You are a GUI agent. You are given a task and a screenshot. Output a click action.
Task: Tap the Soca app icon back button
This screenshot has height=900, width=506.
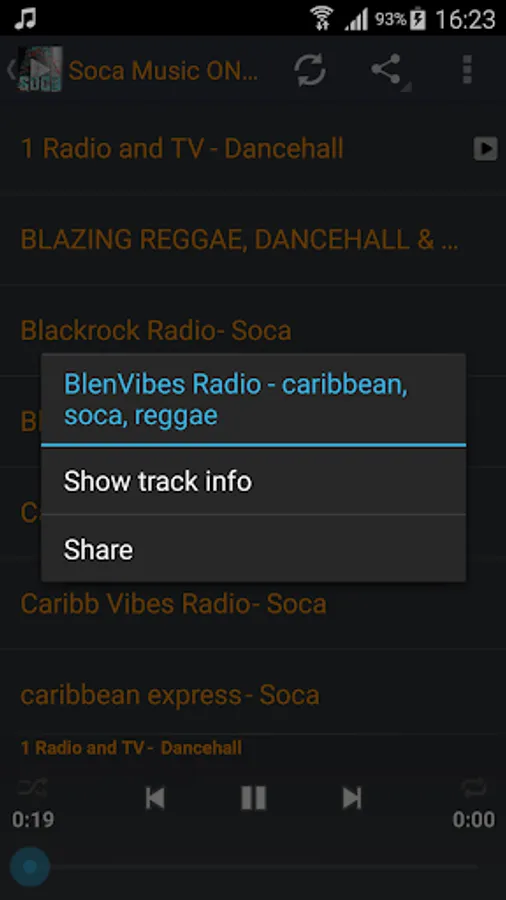(x=34, y=69)
